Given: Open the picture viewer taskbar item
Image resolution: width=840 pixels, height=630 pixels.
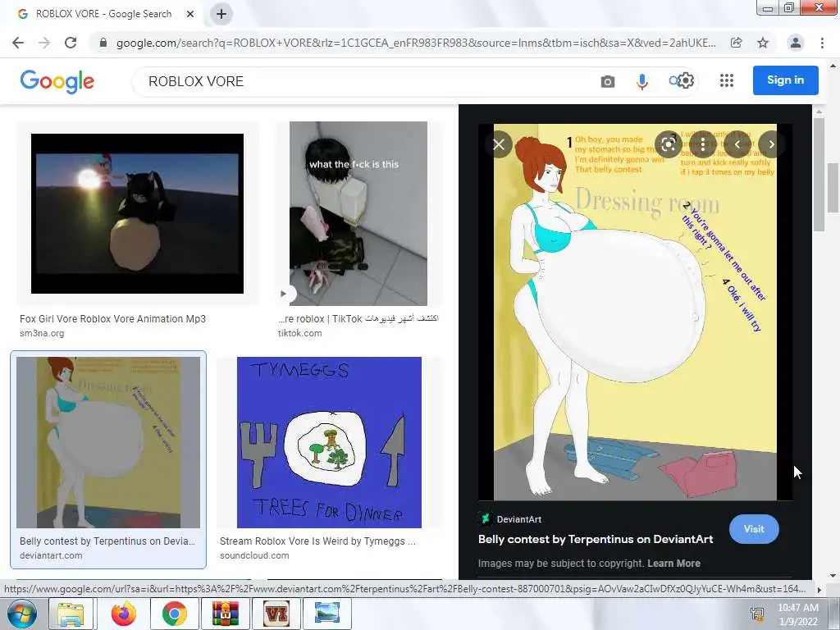Looking at the screenshot, I should coord(327,614).
